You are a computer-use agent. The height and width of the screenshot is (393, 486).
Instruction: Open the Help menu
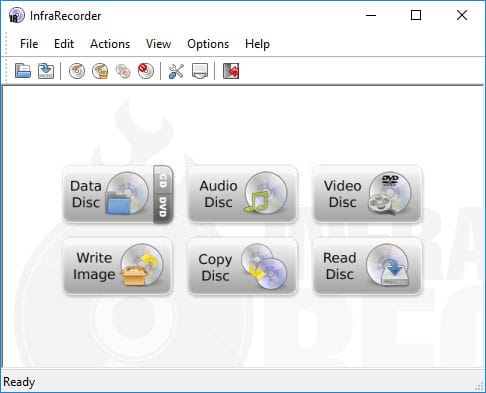(x=257, y=44)
